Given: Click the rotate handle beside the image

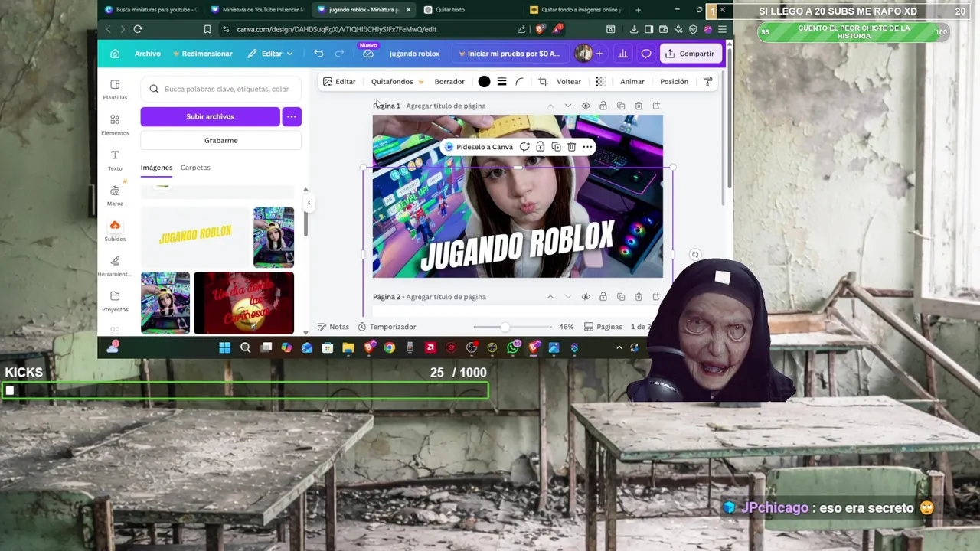Looking at the screenshot, I should 695,255.
